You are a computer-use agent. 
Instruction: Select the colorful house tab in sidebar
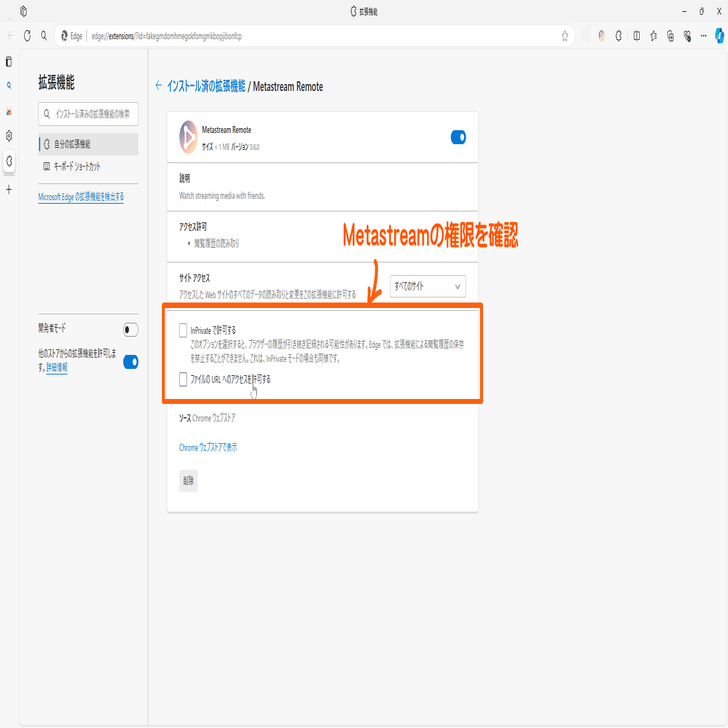click(9, 112)
